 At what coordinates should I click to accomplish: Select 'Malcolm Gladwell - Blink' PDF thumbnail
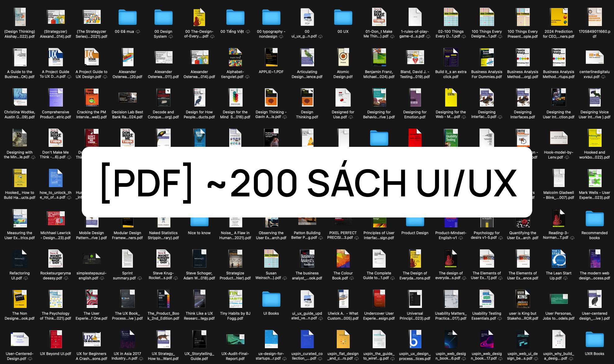[559, 178]
